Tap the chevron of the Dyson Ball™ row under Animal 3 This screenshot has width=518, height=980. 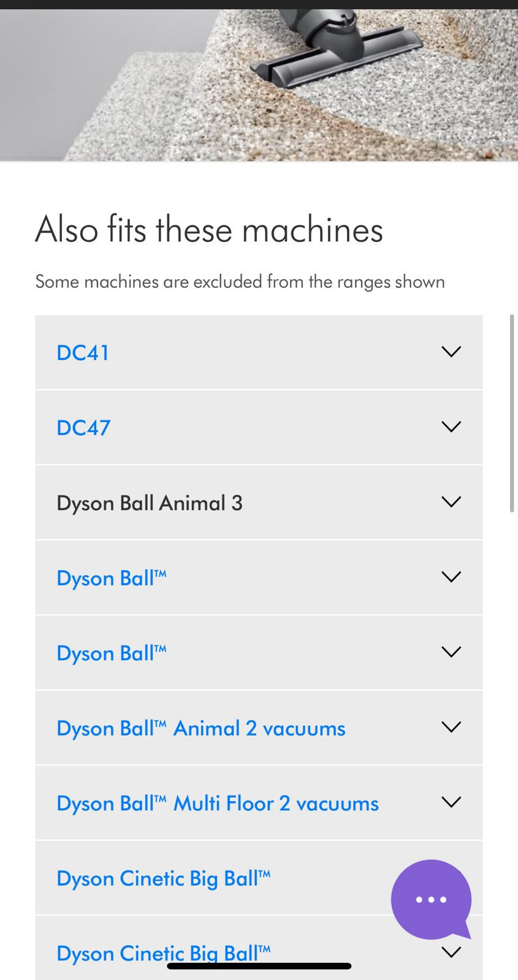[451, 577]
